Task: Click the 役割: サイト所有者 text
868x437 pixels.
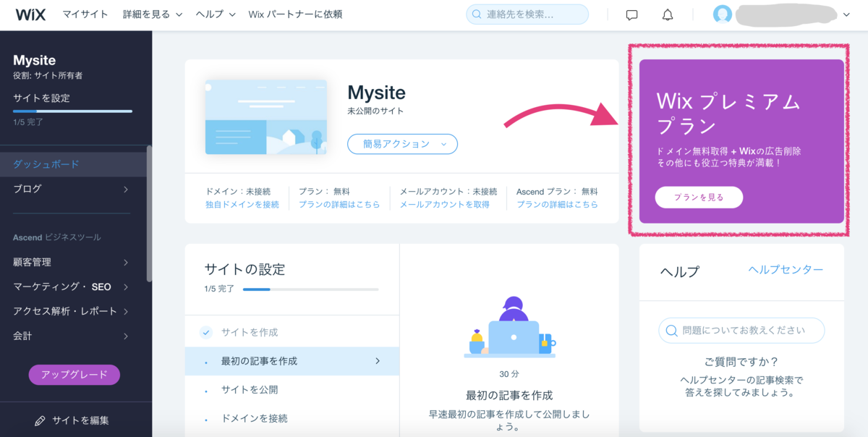Action: (48, 76)
